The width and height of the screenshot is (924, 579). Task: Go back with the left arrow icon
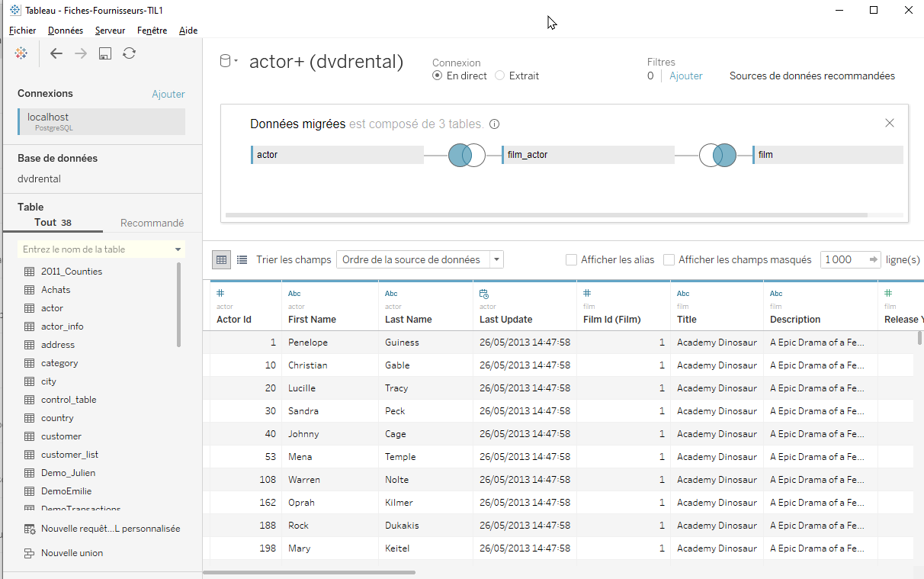(56, 53)
